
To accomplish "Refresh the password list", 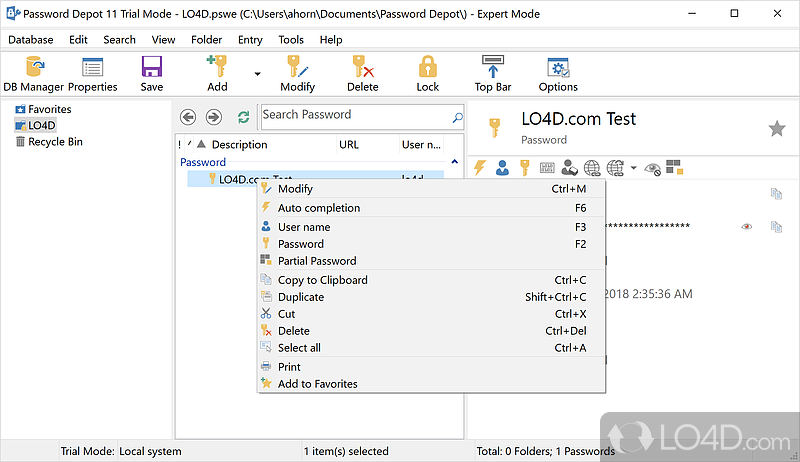I will point(243,117).
